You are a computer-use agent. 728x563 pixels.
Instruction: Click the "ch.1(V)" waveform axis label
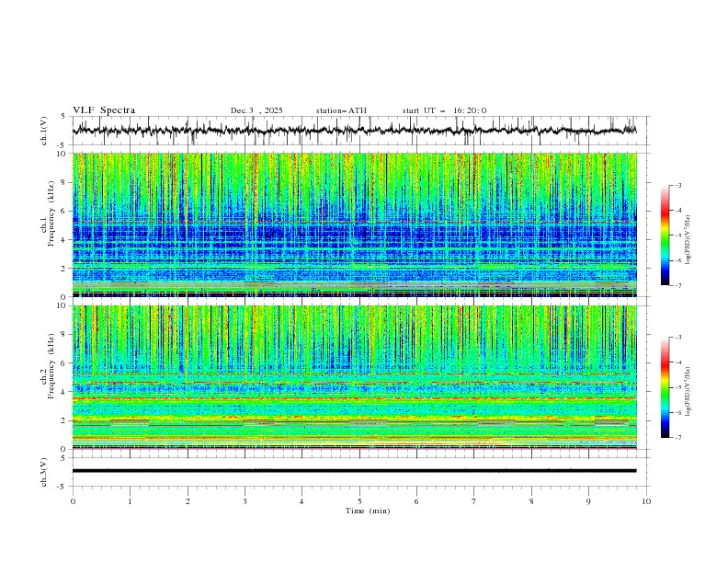point(44,131)
